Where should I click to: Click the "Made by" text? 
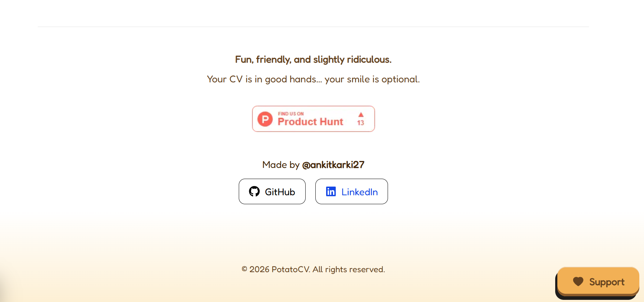[281, 165]
